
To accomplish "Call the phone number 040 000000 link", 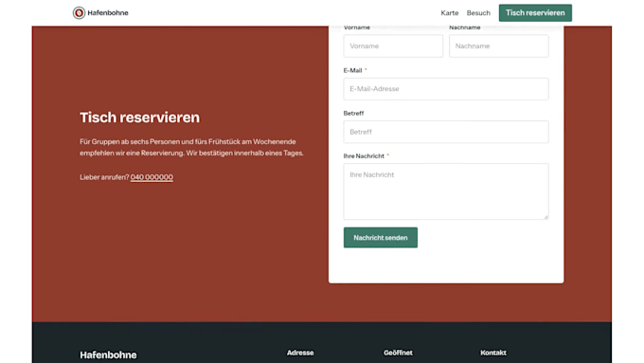I will tap(152, 177).
